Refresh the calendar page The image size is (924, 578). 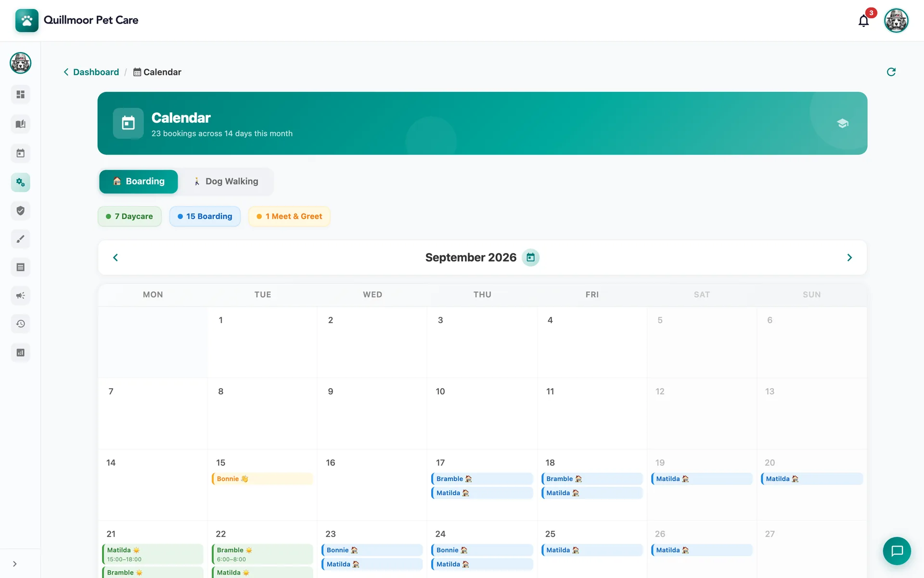[891, 72]
